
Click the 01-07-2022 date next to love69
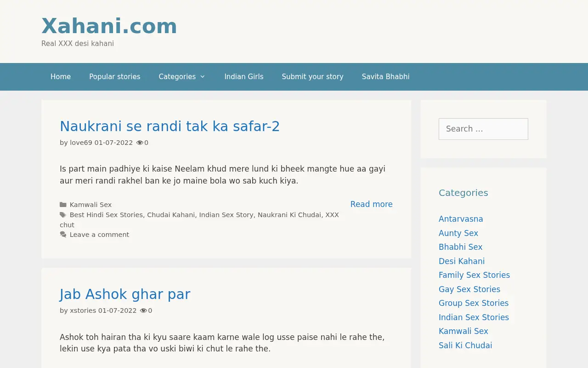[x=113, y=143]
